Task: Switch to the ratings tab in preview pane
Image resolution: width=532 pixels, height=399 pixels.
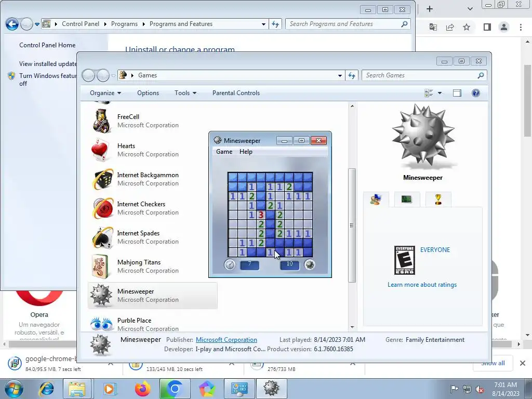Action: (376, 199)
